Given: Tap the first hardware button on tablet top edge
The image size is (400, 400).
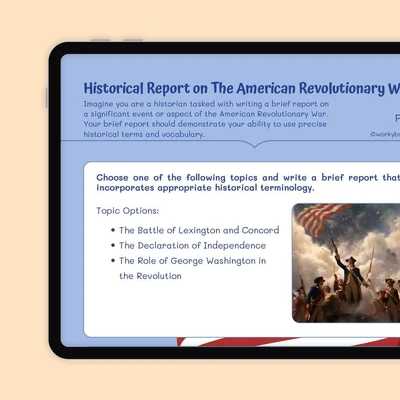Looking at the screenshot, I should tap(100, 40).
